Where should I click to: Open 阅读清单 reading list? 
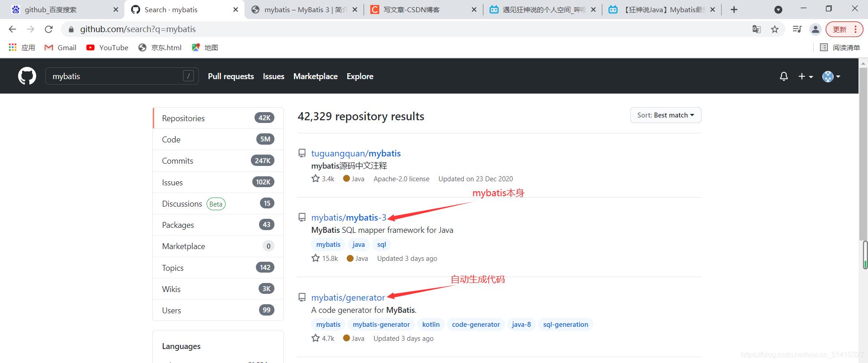(x=840, y=47)
